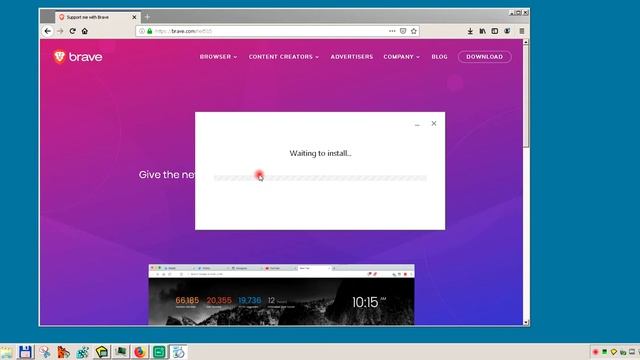The height and width of the screenshot is (360, 640).
Task: Open the Downloads toolbar icon
Action: click(470, 31)
